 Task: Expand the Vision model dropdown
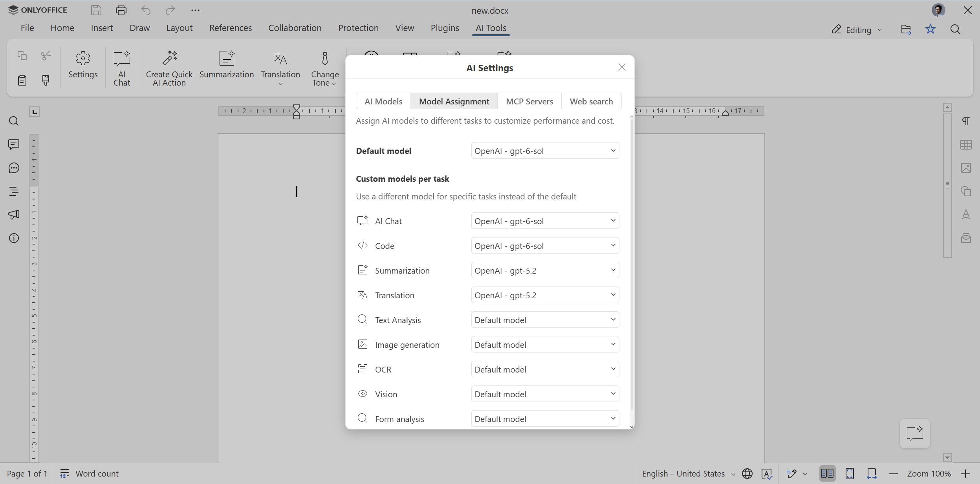coord(545,394)
